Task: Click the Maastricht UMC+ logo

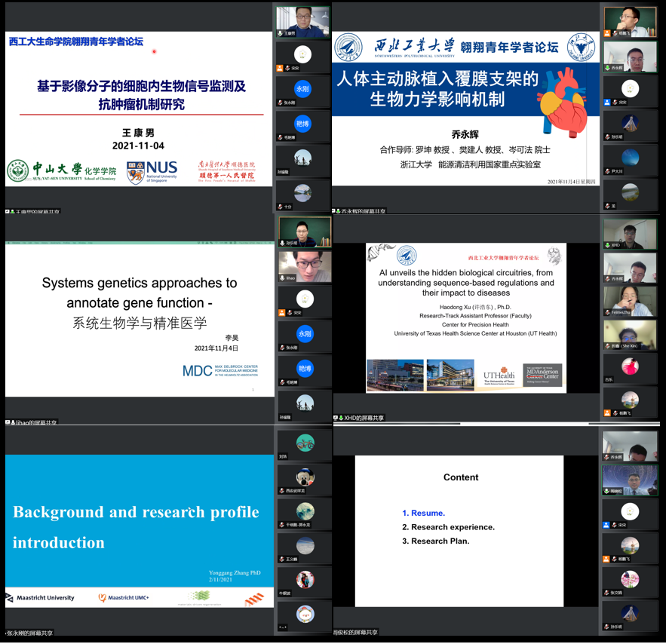Action: pyautogui.click(x=124, y=598)
